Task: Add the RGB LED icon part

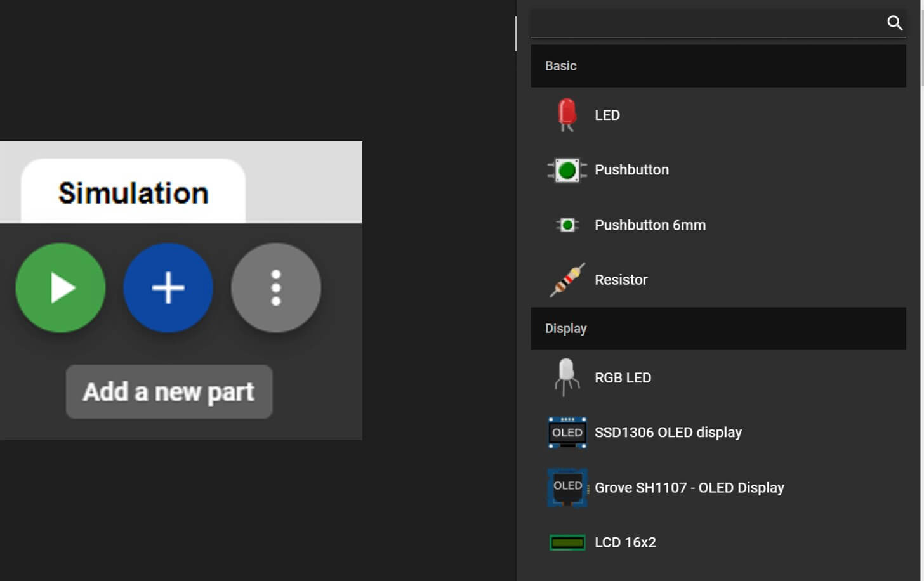Action: pos(567,377)
